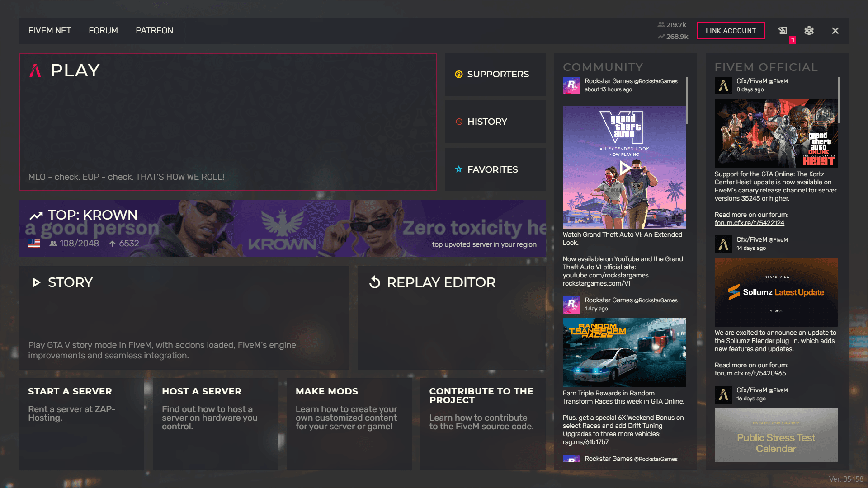Follow the youtube.com/rockstargames link
Viewport: 868px width, 488px height.
click(605, 276)
